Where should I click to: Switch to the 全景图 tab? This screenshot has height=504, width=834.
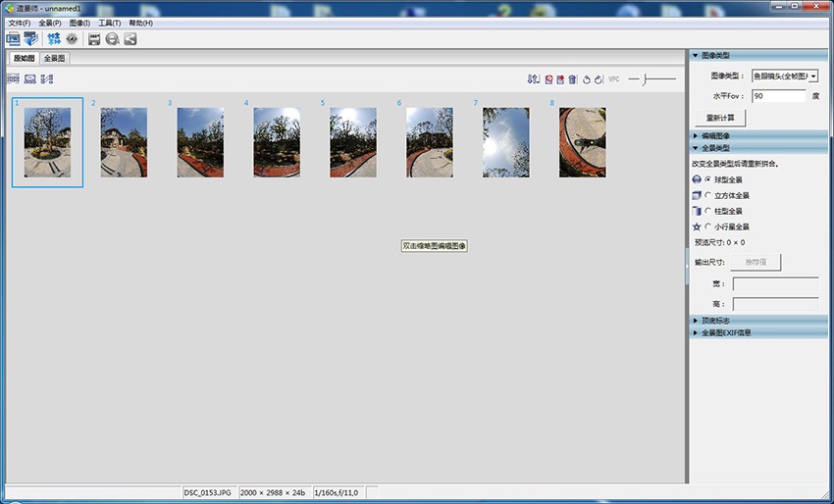55,59
